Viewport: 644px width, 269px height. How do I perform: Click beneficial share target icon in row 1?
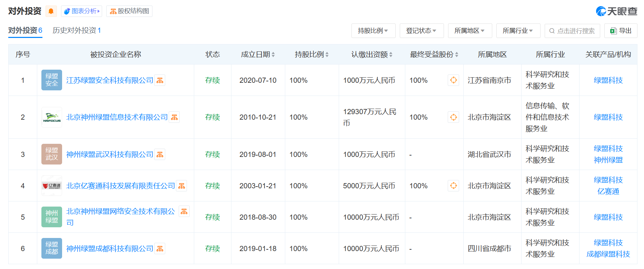pos(453,80)
